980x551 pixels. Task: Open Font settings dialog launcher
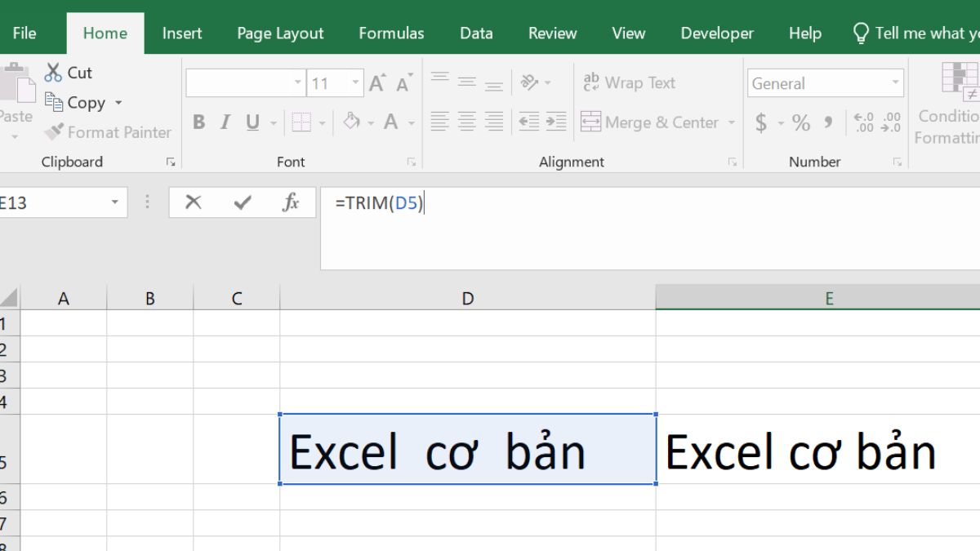[412, 162]
